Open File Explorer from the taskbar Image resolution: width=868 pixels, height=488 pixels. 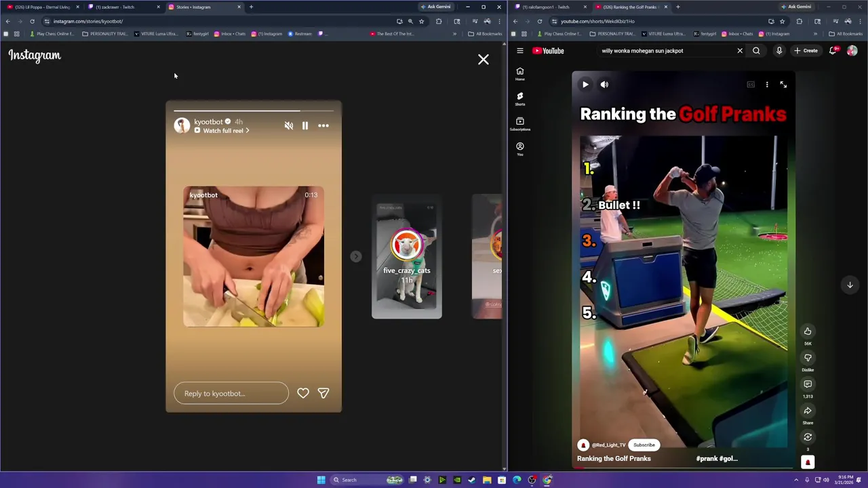click(487, 480)
